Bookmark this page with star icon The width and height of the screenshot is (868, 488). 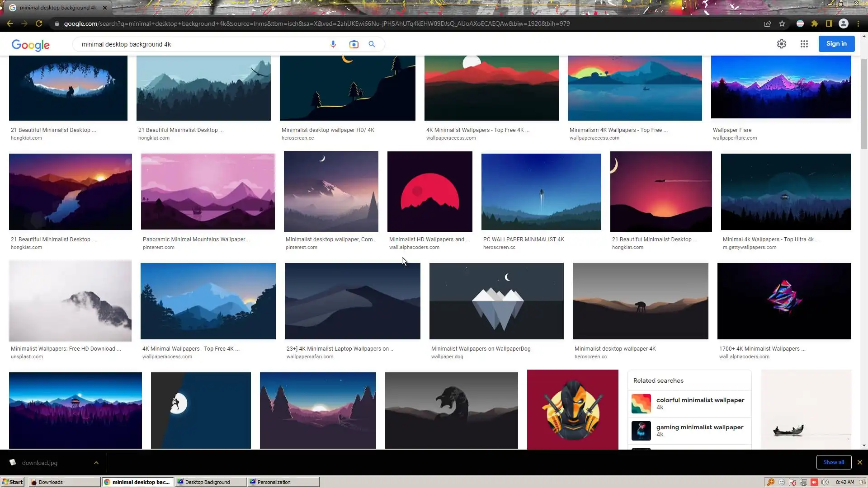coord(782,23)
